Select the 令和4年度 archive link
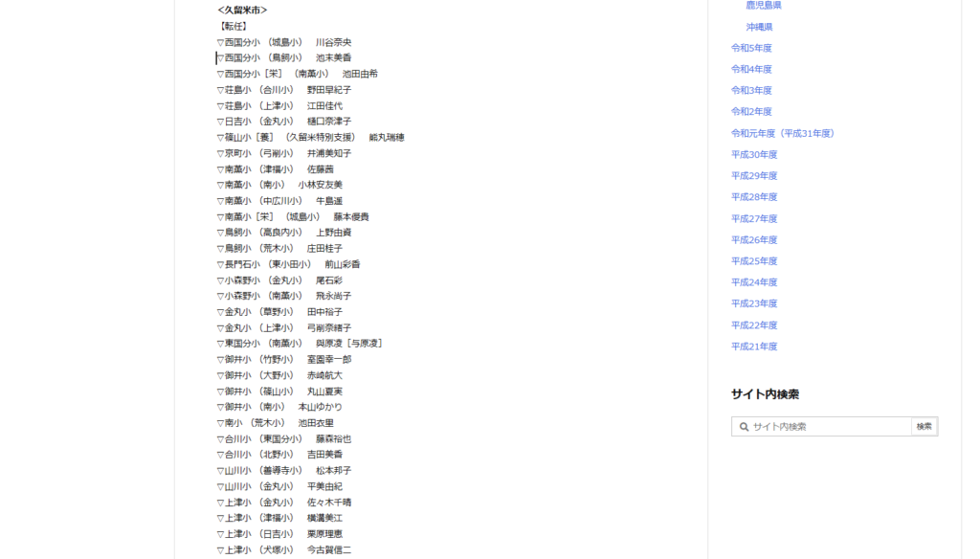This screenshot has height=559, width=980. (751, 69)
